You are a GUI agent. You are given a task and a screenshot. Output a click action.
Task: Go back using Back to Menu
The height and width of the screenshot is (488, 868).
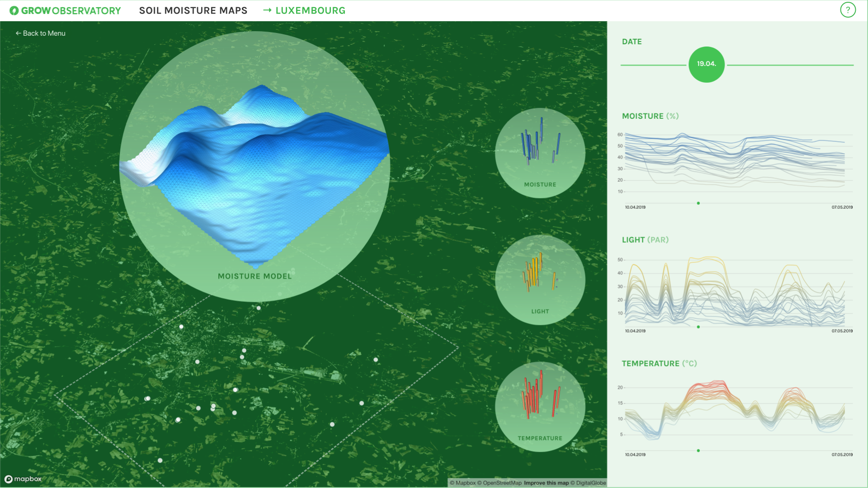[40, 33]
